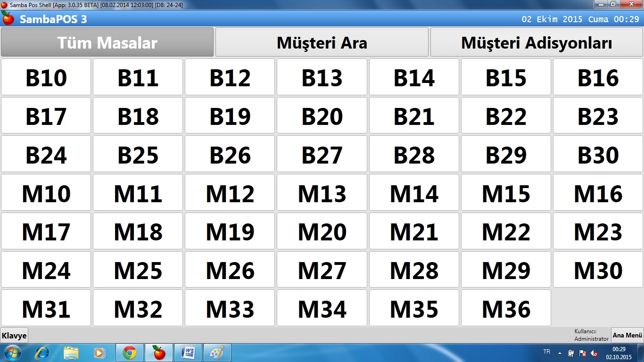Viewport: 644px width, 362px height.
Task: Select table B24
Action: click(46, 154)
